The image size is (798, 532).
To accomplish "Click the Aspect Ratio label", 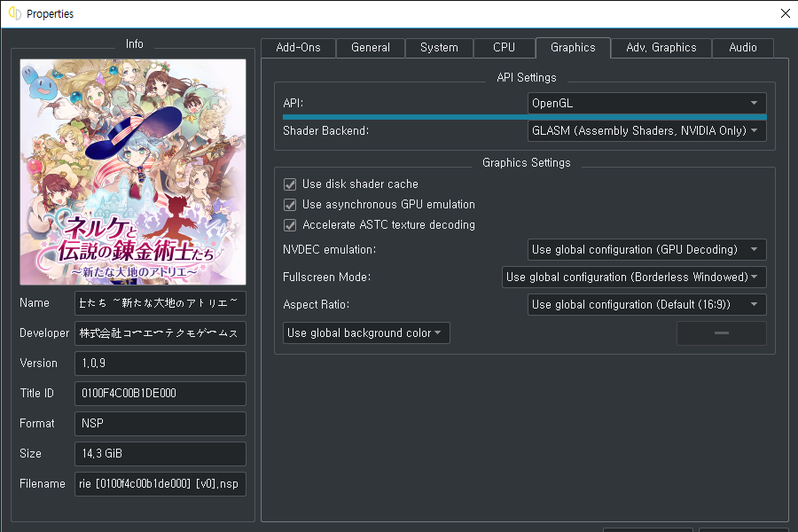I will click(x=316, y=305).
